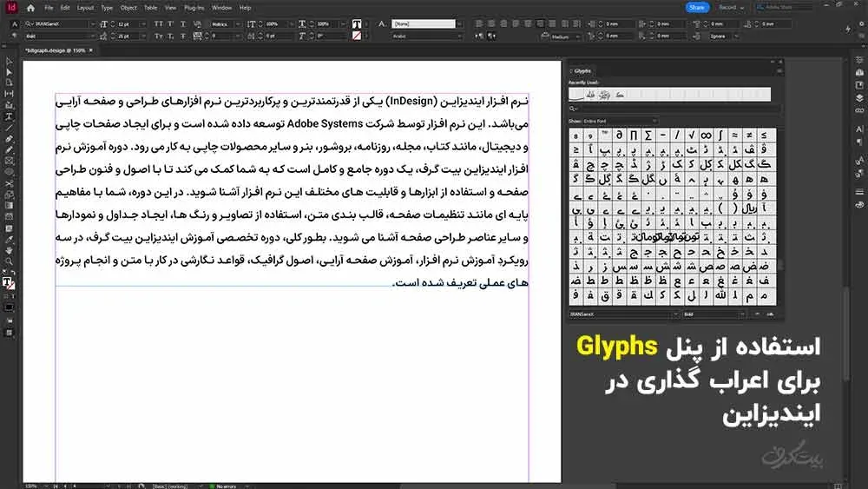Viewport: 868px width, 489px height.
Task: Open the CC Libraries icon in right dock
Action: [859, 73]
